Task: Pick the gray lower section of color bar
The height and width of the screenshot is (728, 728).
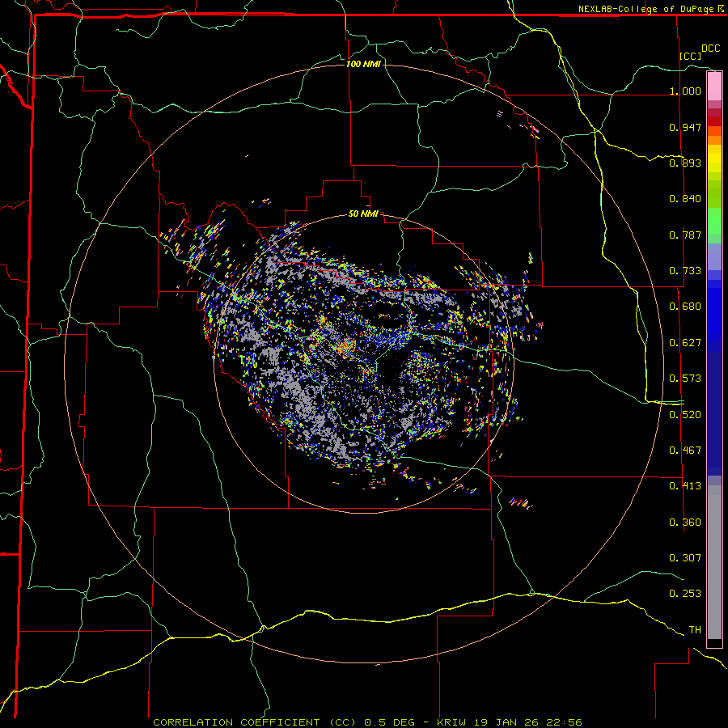Action: pyautogui.click(x=714, y=562)
